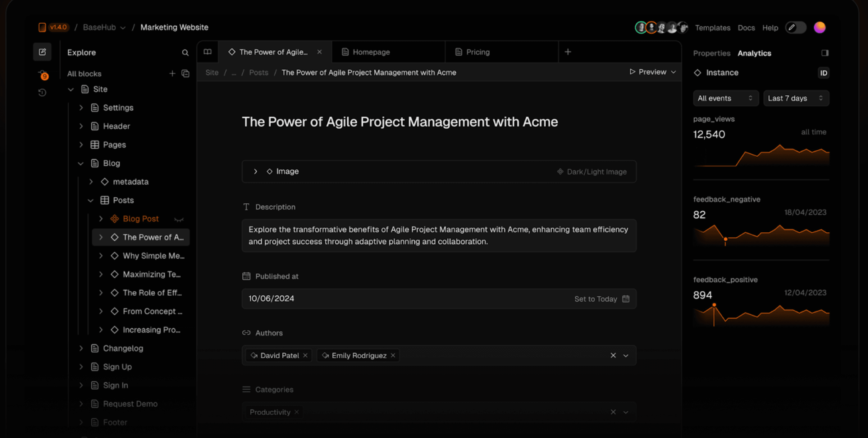Viewport: 868px width, 438px height.
Task: Click the search icon in Explore panel
Action: [x=185, y=52]
